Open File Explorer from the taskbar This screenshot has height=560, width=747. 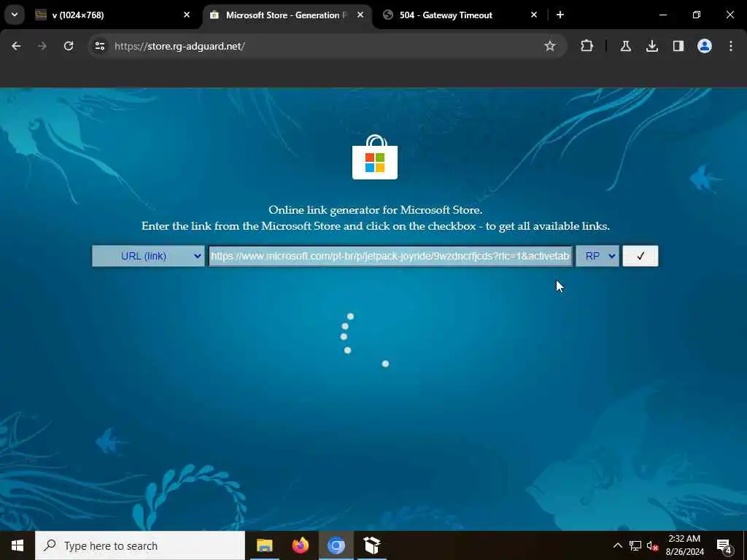pos(264,545)
